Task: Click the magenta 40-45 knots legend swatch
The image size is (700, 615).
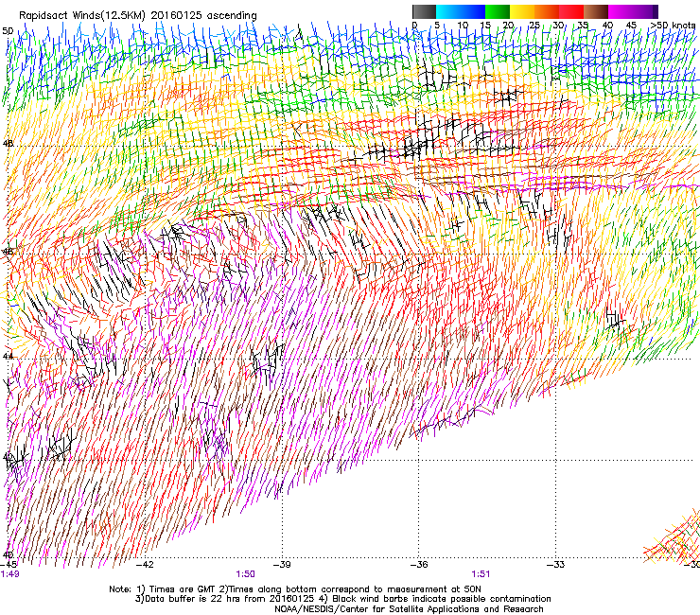Action: coord(621,11)
